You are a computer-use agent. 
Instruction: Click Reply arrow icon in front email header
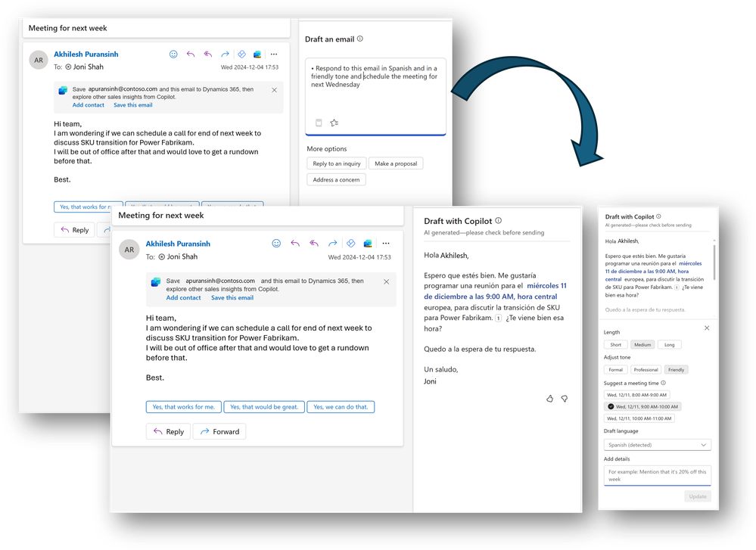click(295, 244)
